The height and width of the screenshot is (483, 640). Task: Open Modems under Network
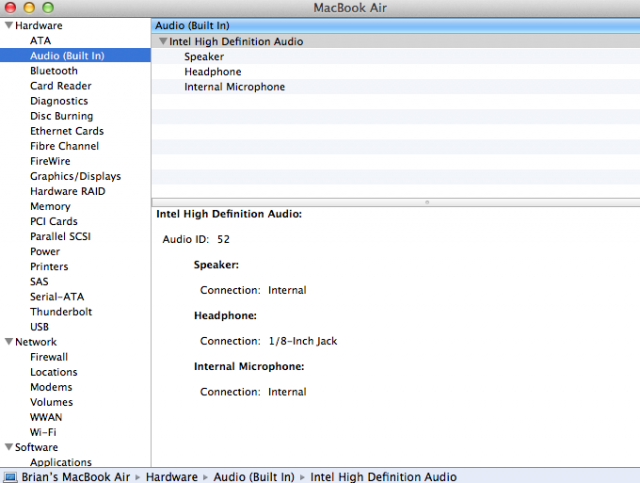pos(51,387)
